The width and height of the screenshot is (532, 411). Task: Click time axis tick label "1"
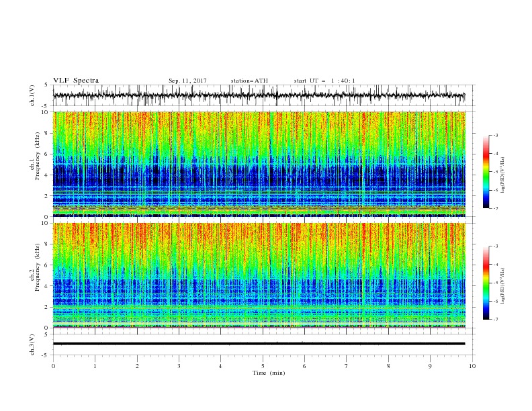95,366
